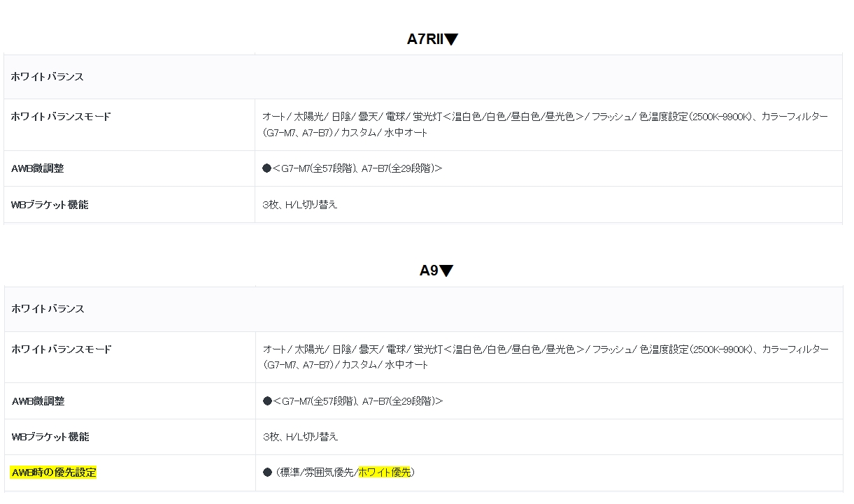Image resolution: width=854 pixels, height=504 pixels.
Task: Select AWB微調整 label in the A9 table
Action: click(x=38, y=401)
